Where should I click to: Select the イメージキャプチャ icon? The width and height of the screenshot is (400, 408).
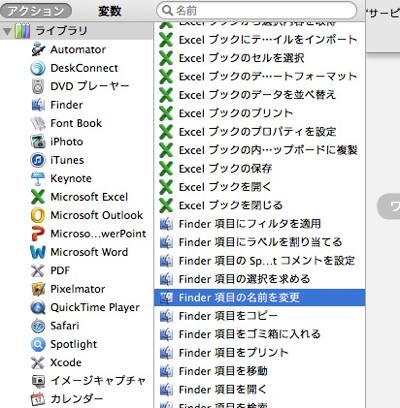(38, 381)
